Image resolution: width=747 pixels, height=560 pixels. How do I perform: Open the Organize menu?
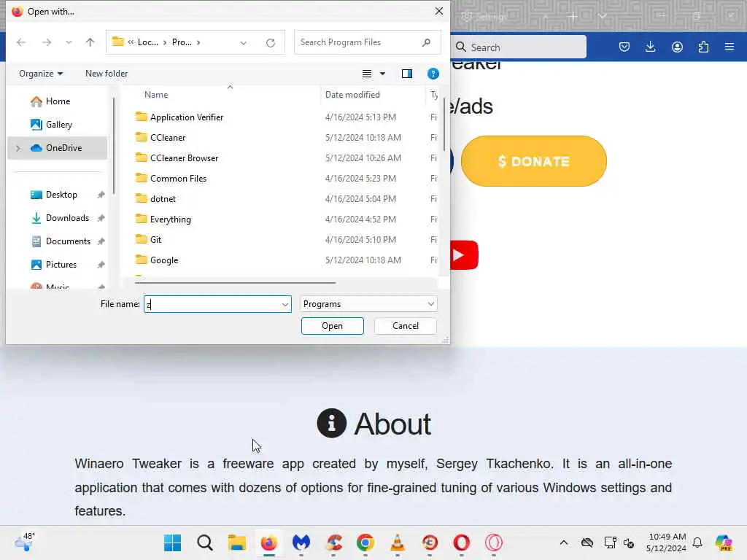(x=41, y=74)
